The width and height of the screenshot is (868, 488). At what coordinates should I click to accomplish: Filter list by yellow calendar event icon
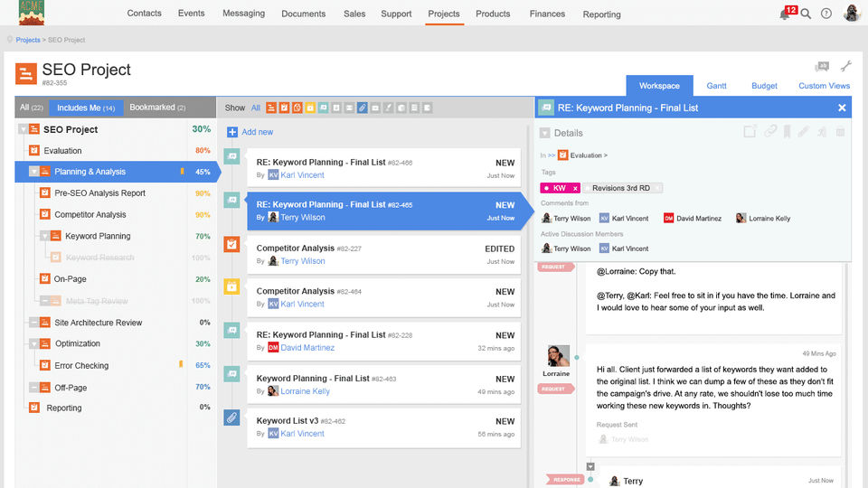point(310,108)
